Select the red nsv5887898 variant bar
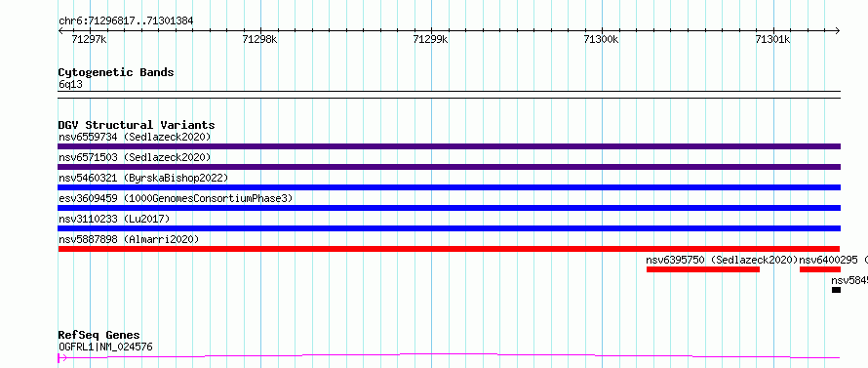868x368 pixels. pos(449,249)
